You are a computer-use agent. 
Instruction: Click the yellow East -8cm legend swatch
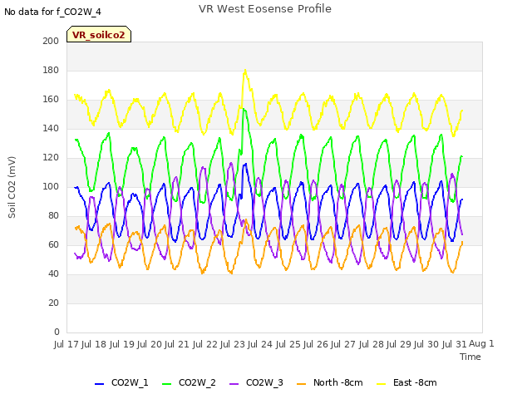pyautogui.click(x=382, y=384)
